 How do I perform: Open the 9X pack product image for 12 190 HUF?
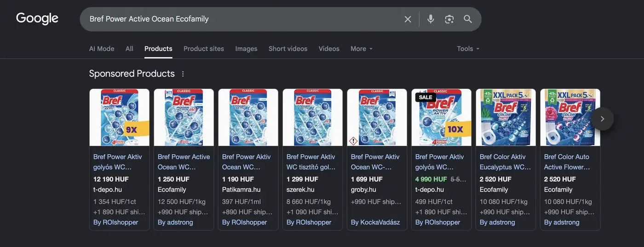click(x=120, y=118)
